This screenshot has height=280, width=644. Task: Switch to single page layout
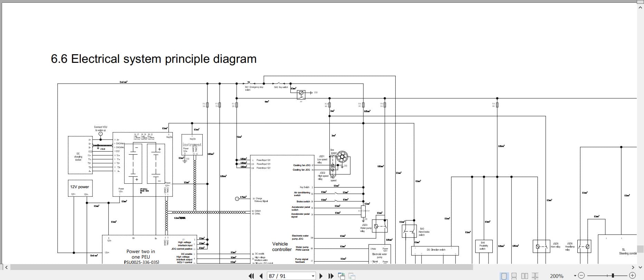point(504,276)
